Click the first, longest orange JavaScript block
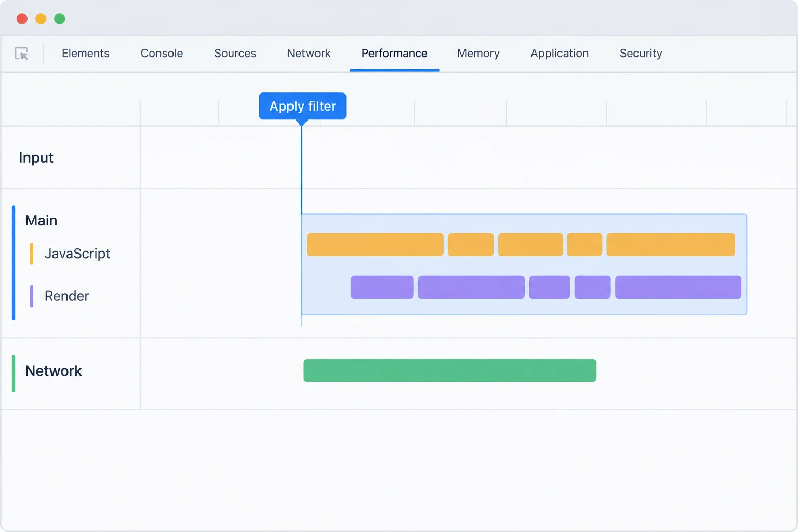Viewport: 798px width, 532px height. pos(375,245)
